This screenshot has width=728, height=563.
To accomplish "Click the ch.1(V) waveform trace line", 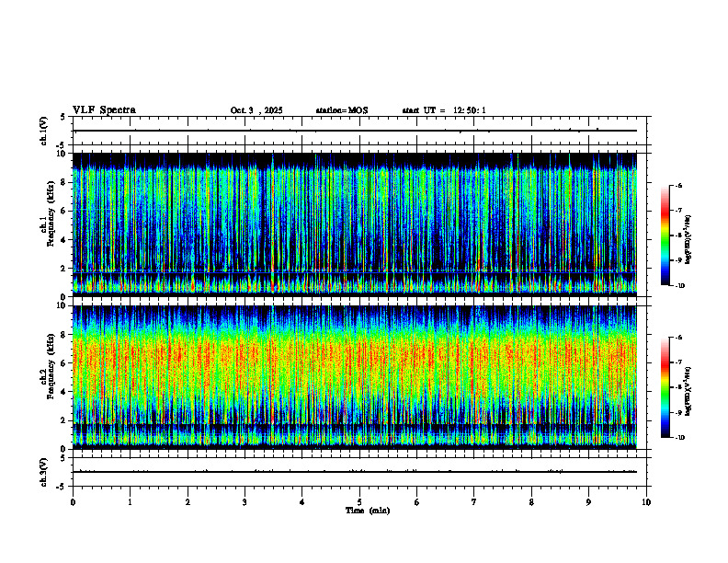I will 355,131.
